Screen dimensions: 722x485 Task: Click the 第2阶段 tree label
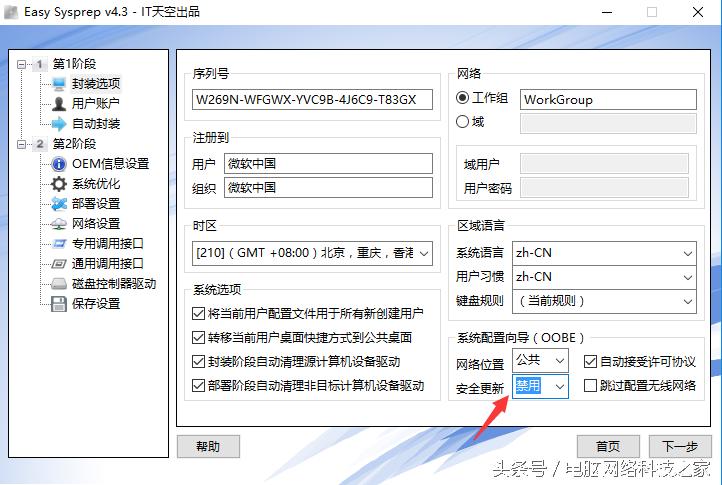tap(74, 144)
